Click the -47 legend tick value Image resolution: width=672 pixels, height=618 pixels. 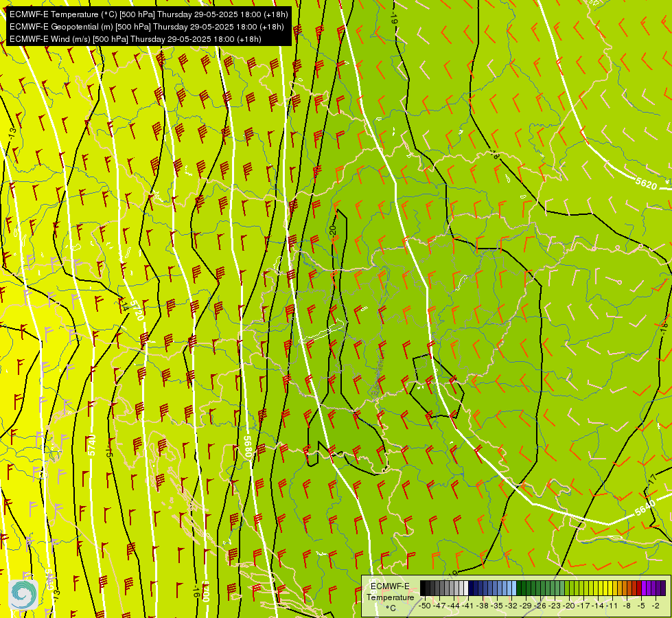tap(439, 606)
